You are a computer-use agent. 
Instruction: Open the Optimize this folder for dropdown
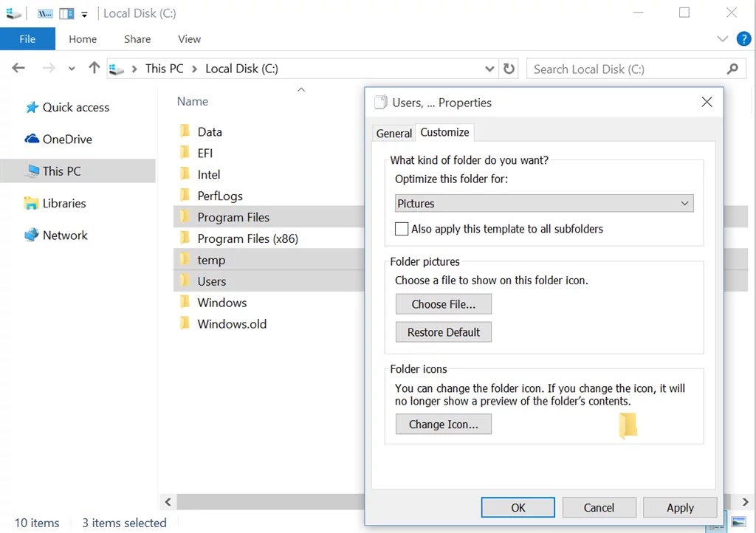pos(684,203)
